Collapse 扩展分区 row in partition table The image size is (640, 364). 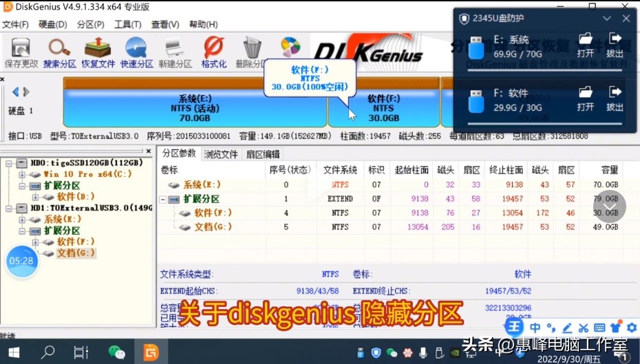click(x=163, y=200)
